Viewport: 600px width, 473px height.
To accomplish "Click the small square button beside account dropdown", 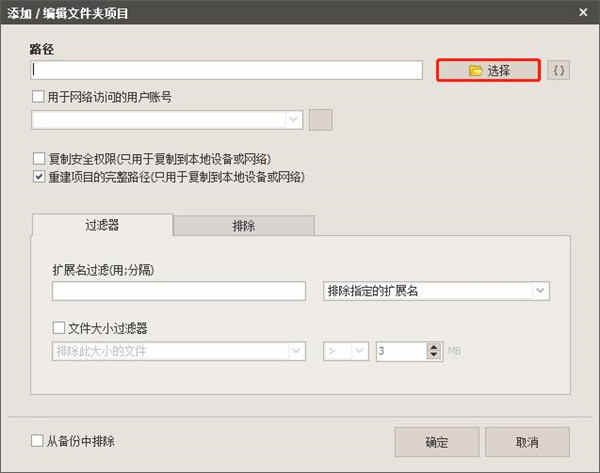I will pyautogui.click(x=320, y=120).
